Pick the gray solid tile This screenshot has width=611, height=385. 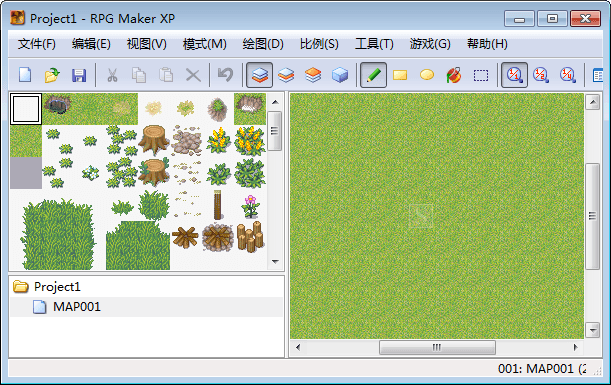26,173
